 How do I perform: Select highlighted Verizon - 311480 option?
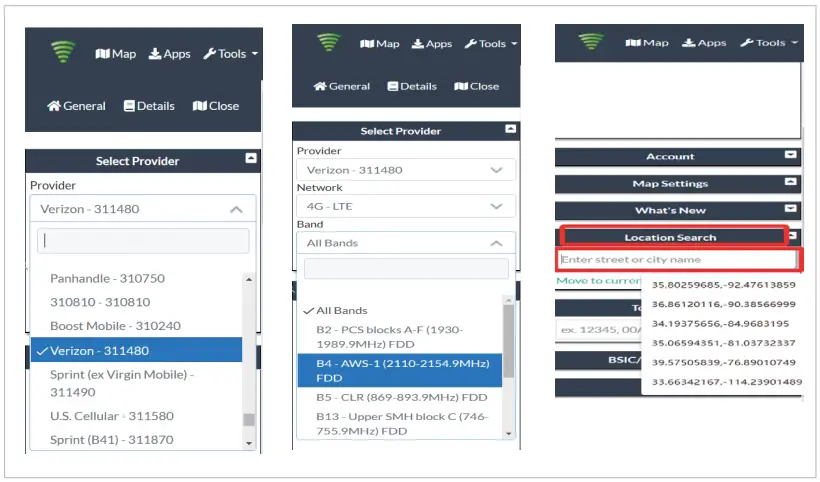(x=136, y=350)
